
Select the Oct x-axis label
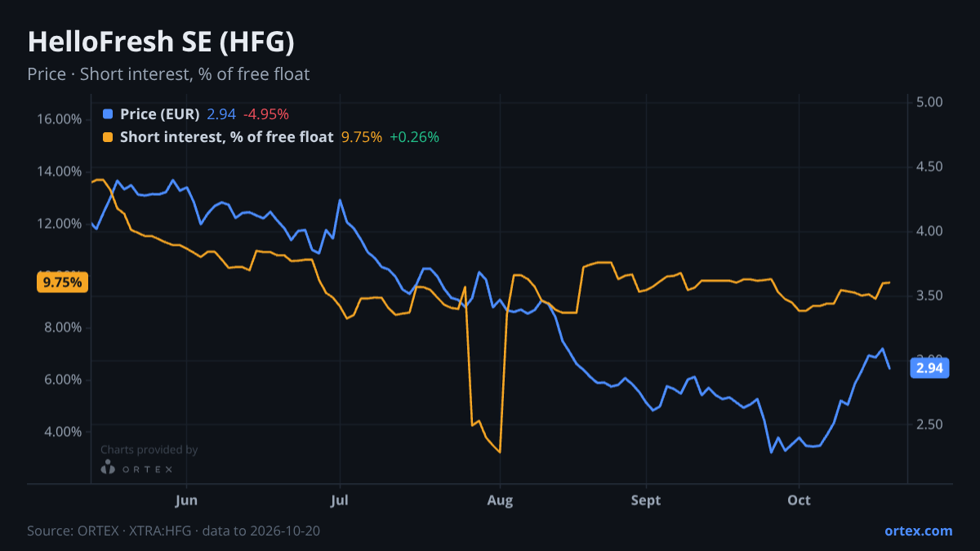[x=799, y=500]
